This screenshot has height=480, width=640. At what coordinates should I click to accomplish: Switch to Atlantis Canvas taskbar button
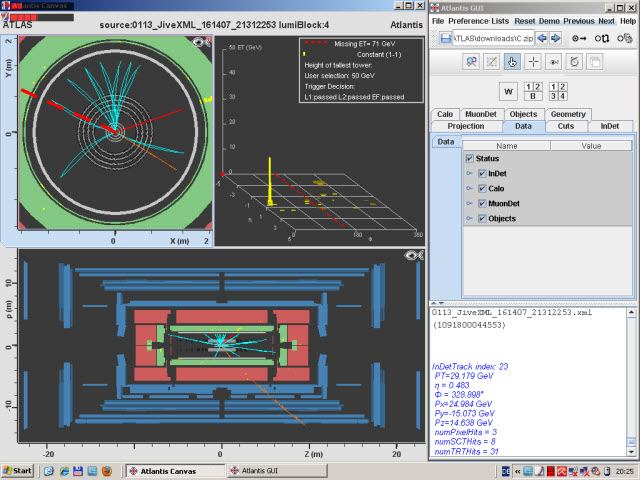(176, 471)
